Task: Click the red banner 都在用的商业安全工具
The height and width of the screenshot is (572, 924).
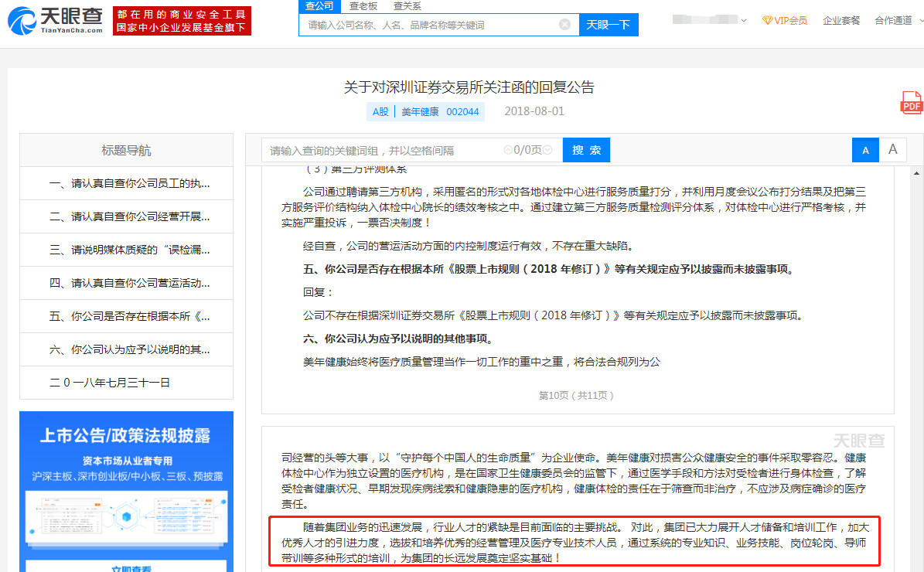Action: click(x=182, y=21)
